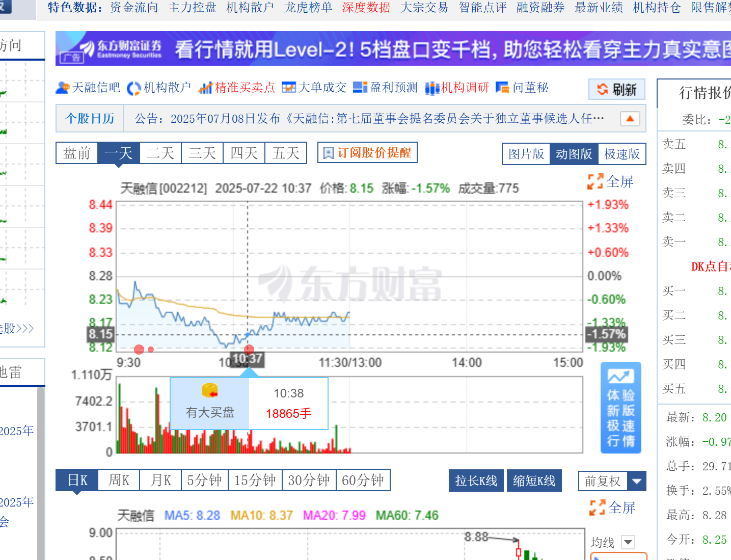Open 机构持仓 in the 特色数据 menu
Image resolution: width=731 pixels, height=560 pixels.
pyautogui.click(x=657, y=8)
